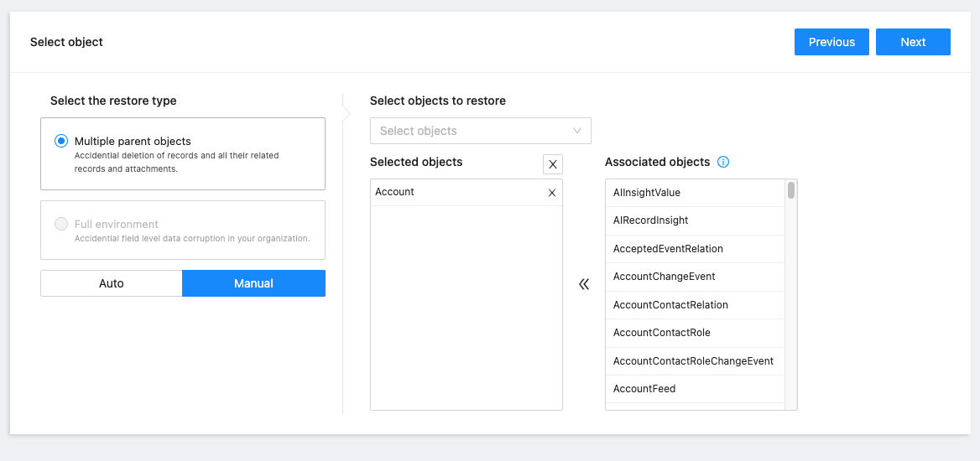Select AccountContactRoleChangeEvent item
Image resolution: width=980 pixels, height=461 pixels.
pyautogui.click(x=693, y=361)
